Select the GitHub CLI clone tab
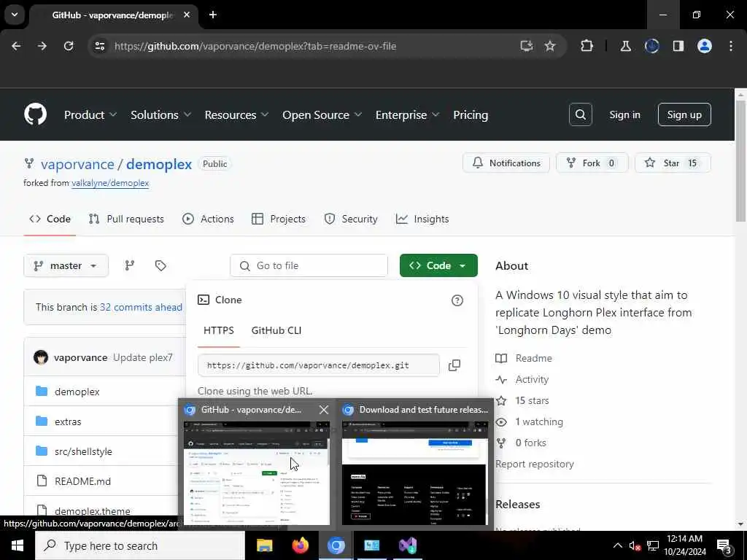This screenshot has height=560, width=747. 276,330
